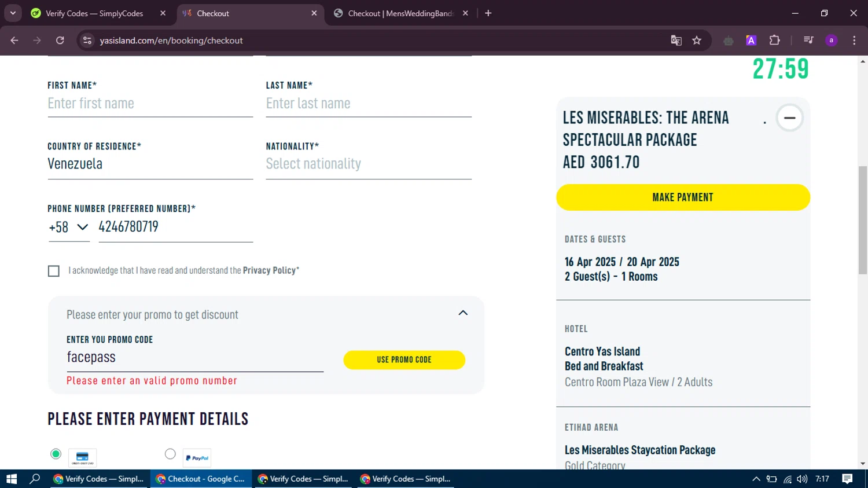Viewport: 868px width, 488px height.
Task: Open a new browser tab
Action: (x=488, y=13)
